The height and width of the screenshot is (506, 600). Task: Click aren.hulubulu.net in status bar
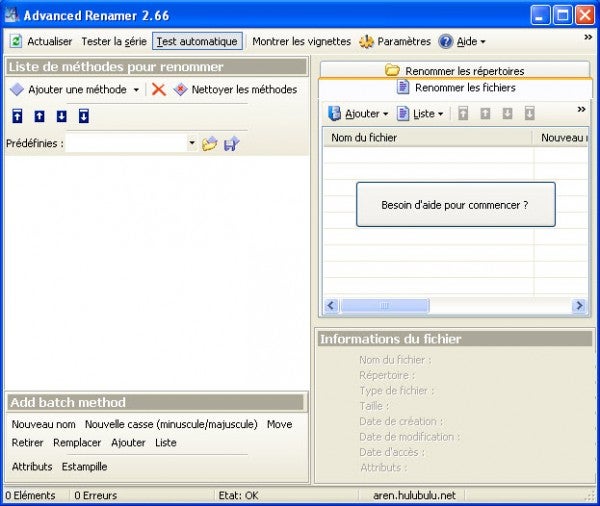[x=414, y=495]
